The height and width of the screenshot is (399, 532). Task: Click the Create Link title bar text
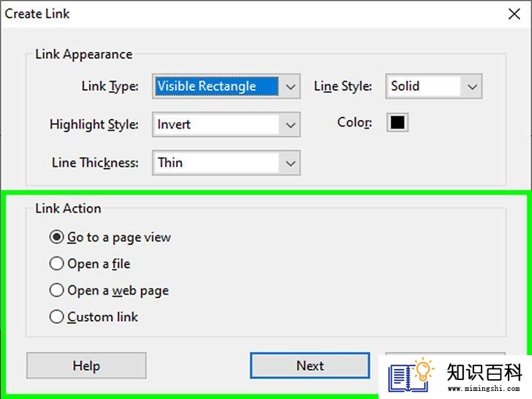37,14
